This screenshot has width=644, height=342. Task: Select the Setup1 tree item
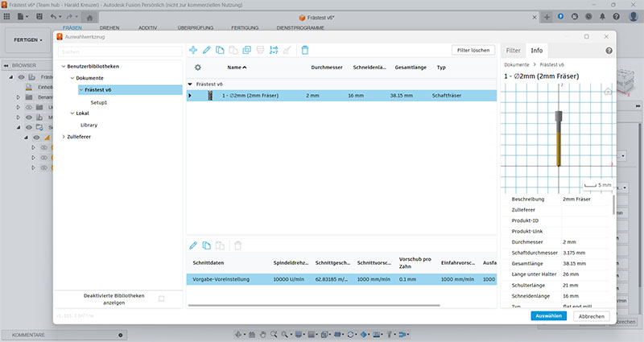click(99, 103)
